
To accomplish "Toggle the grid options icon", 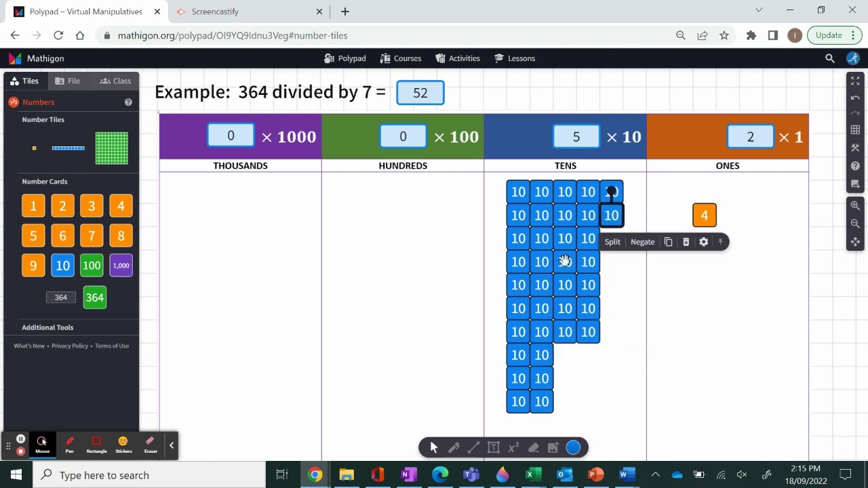I will [x=855, y=130].
